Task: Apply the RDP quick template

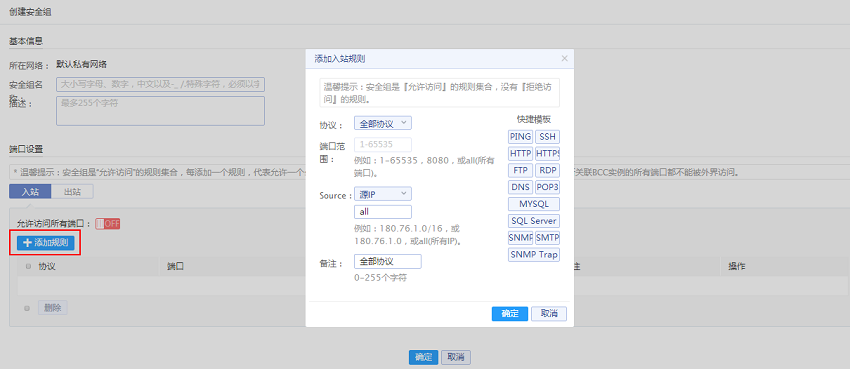Action: (x=548, y=170)
